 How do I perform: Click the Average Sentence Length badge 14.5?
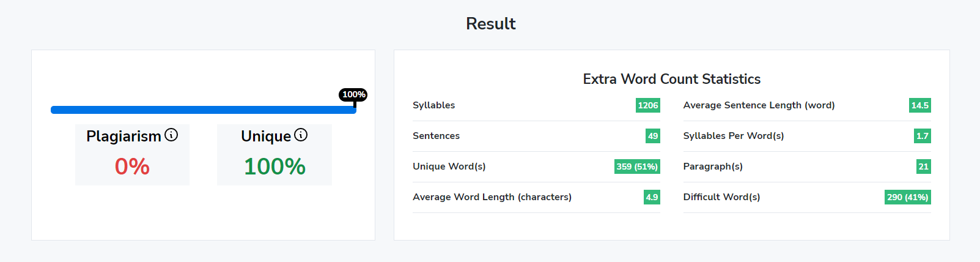920,105
